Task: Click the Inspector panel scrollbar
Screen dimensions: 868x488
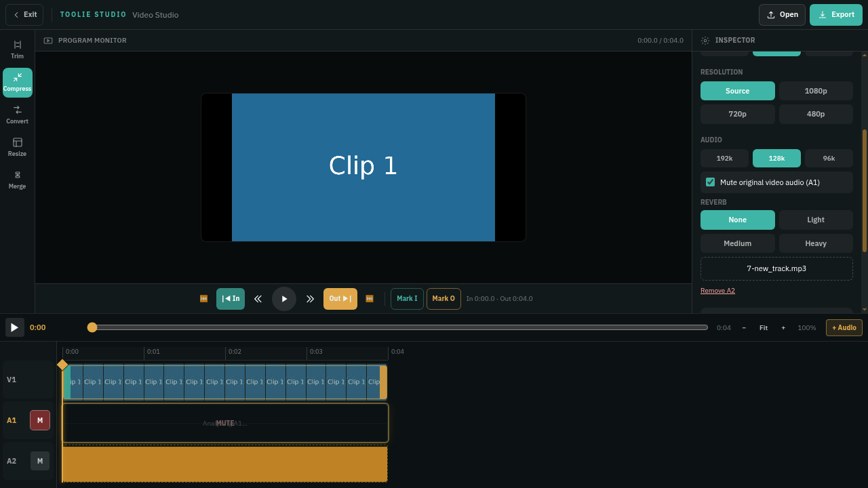Action: coord(865,190)
